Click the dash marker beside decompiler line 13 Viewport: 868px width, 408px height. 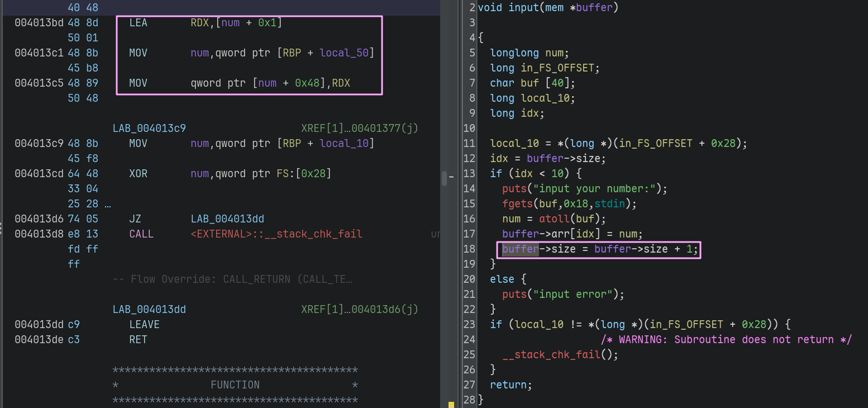tap(451, 177)
